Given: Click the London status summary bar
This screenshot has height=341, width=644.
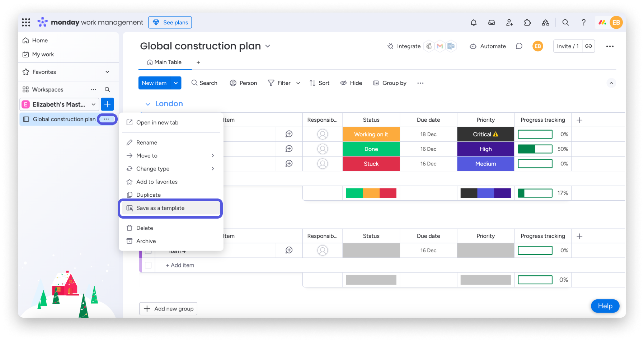Looking at the screenshot, I should 371,193.
